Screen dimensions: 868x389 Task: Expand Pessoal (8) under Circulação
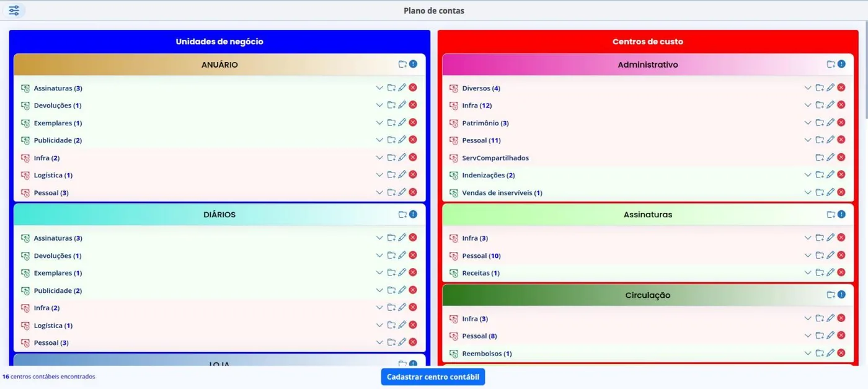808,336
